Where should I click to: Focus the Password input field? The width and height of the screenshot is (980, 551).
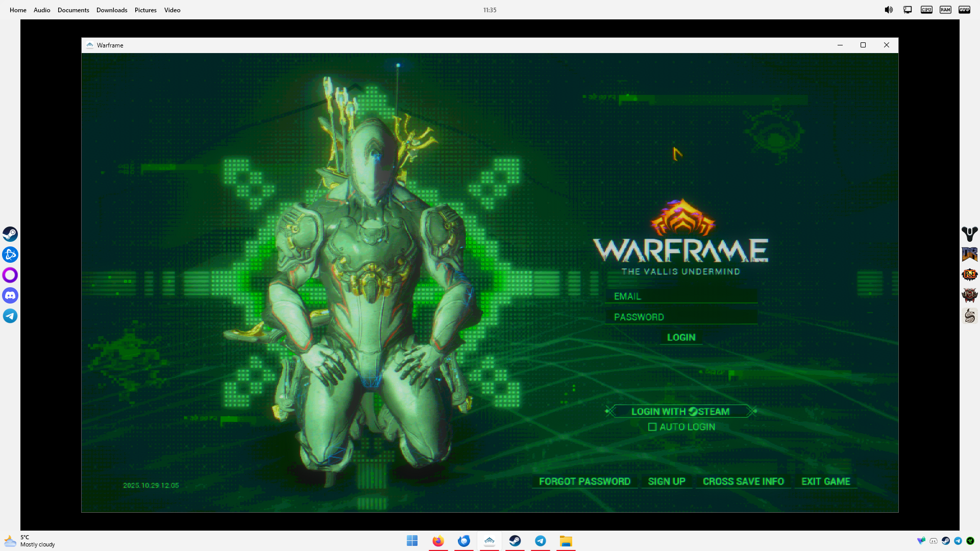tap(680, 317)
